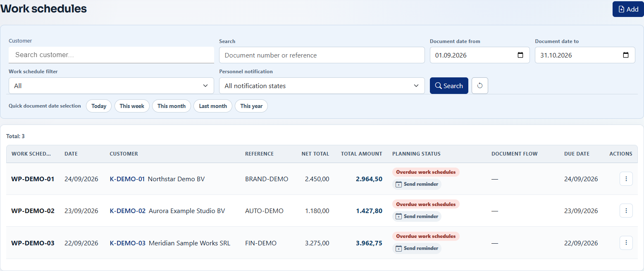Viewport: 644px width, 271px height.
Task: Send reminder for Aurora Example Studio schedule
Action: (417, 216)
